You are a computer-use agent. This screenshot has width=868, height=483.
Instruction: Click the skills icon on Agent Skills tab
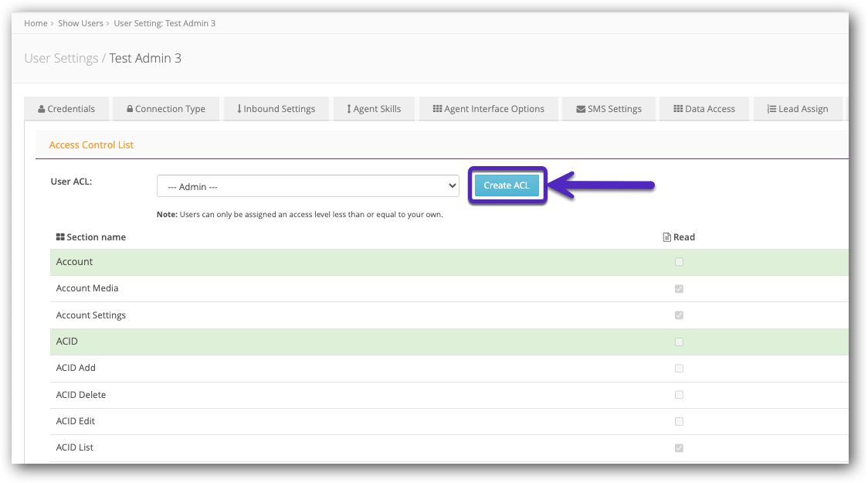[349, 108]
